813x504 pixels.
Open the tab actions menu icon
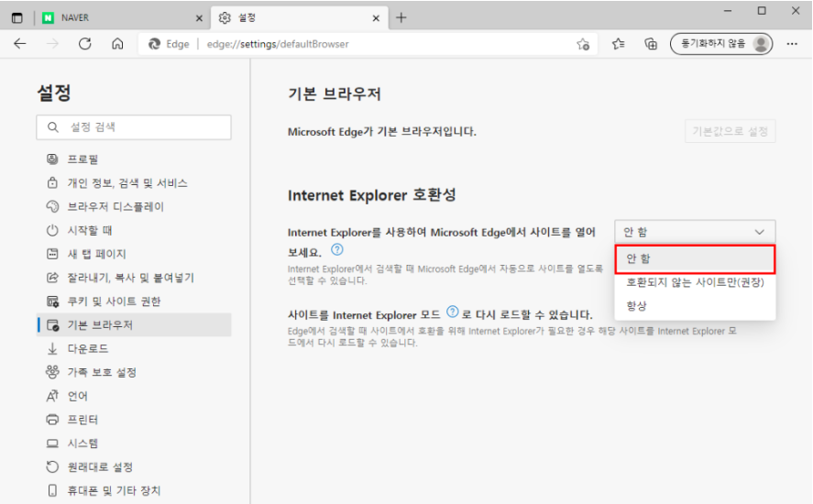(17, 17)
